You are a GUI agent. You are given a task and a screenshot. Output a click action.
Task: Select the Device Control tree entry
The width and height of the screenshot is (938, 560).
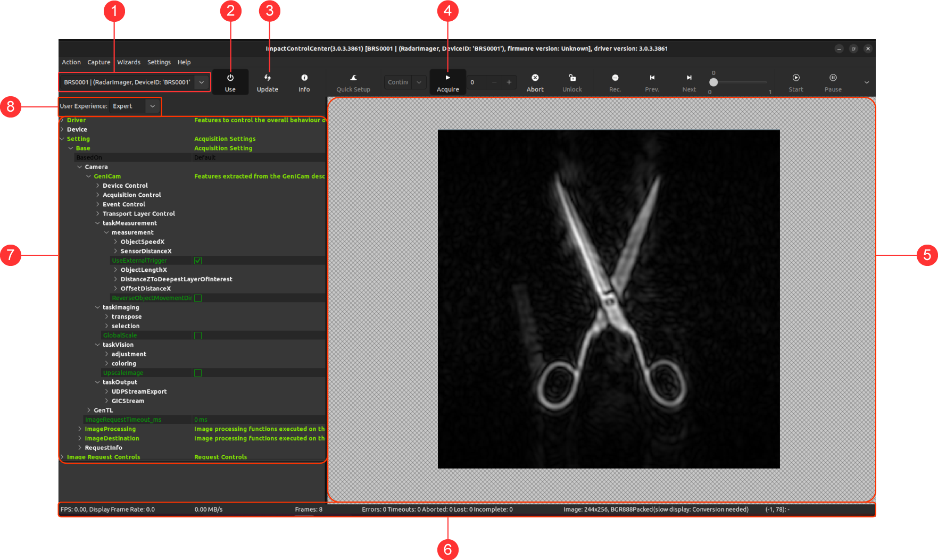coord(125,186)
